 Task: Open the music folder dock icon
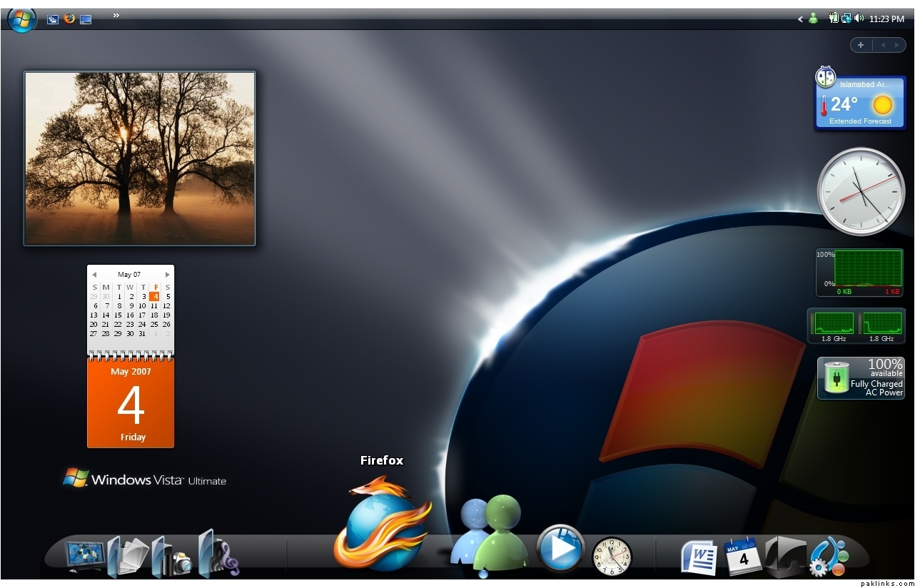click(218, 554)
